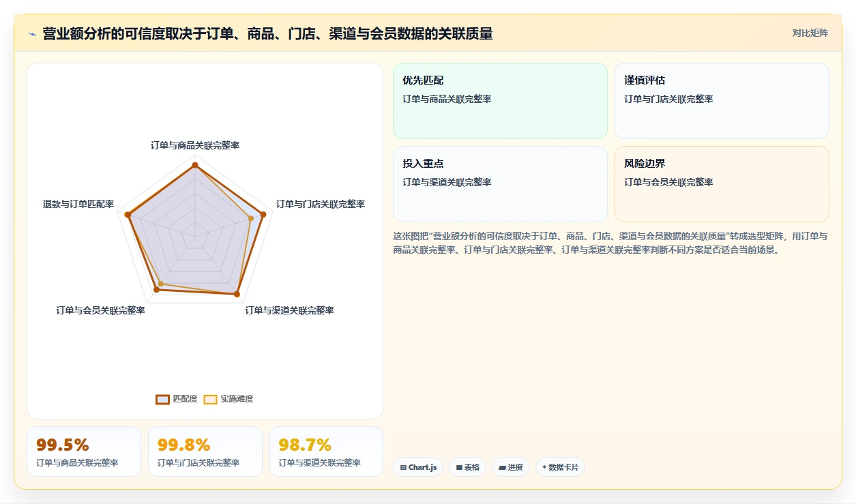Click the 表格 tag icon

coord(459,468)
